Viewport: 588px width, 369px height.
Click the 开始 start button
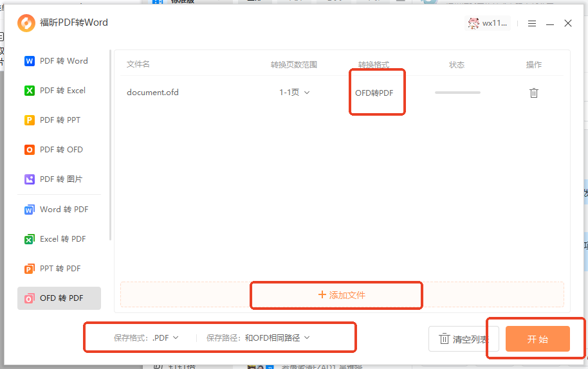tap(537, 339)
